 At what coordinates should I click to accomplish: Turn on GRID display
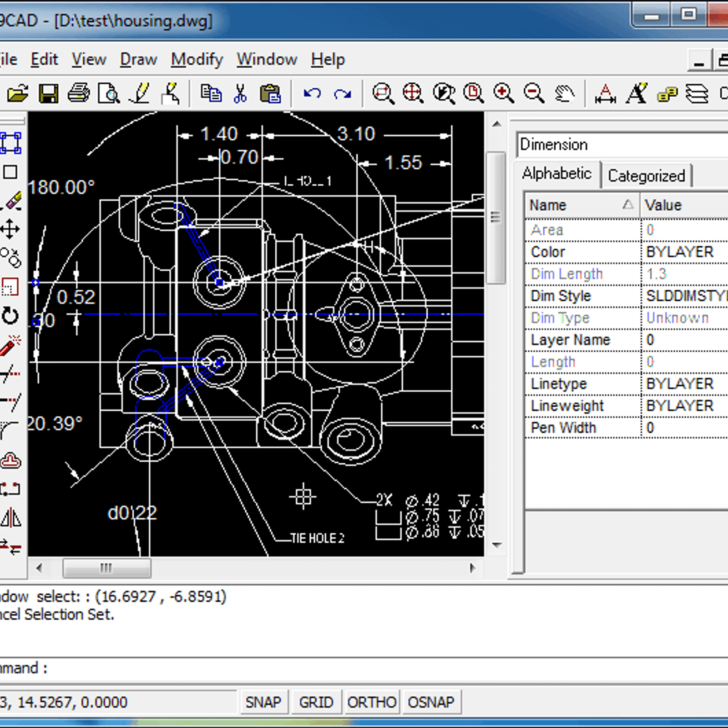pos(316,701)
